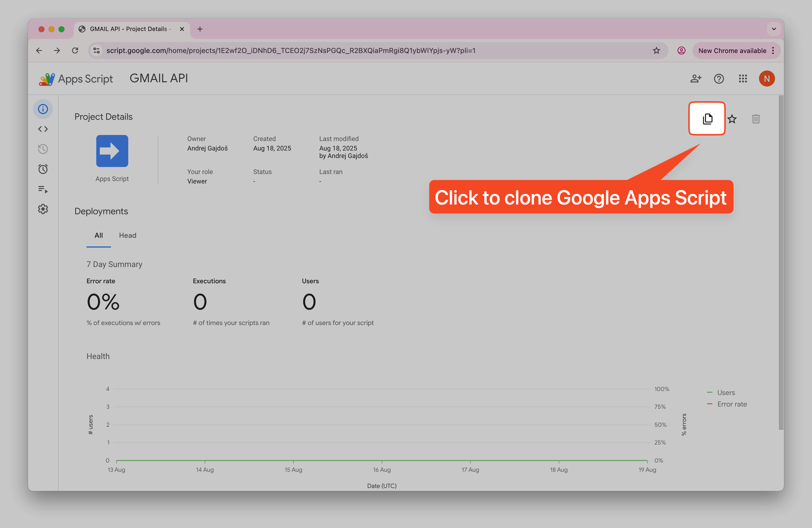Star this Apps Script project

coord(732,119)
